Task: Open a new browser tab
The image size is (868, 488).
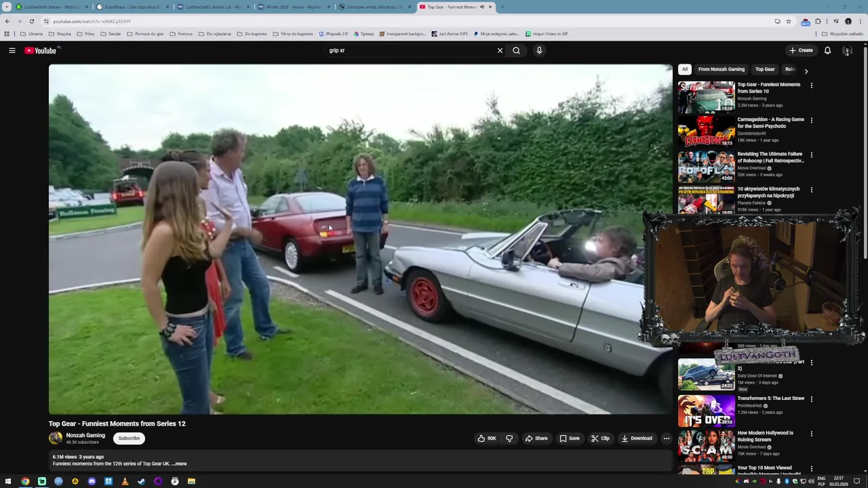Action: (x=502, y=7)
